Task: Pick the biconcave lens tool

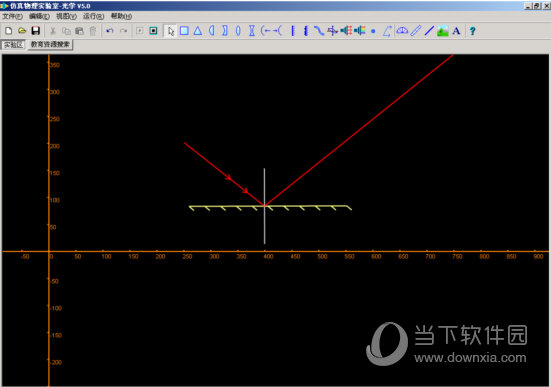Action: (x=252, y=31)
